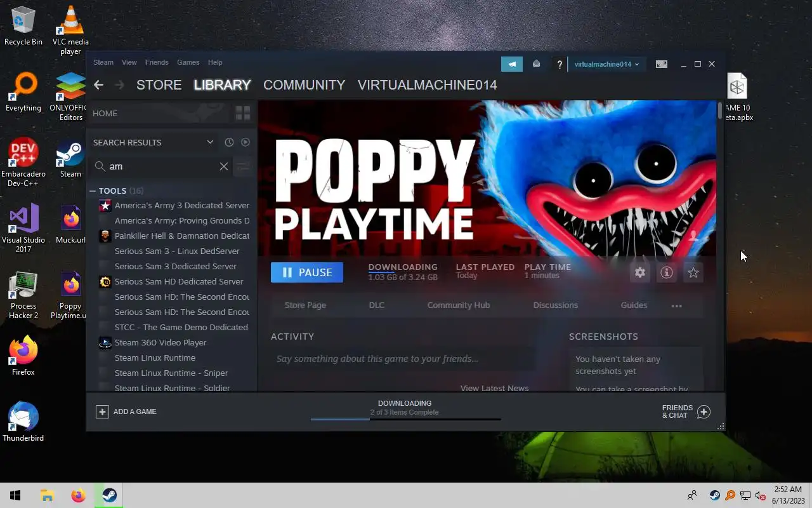Open the Steam desktop shortcut
The height and width of the screenshot is (508, 812).
(x=70, y=157)
